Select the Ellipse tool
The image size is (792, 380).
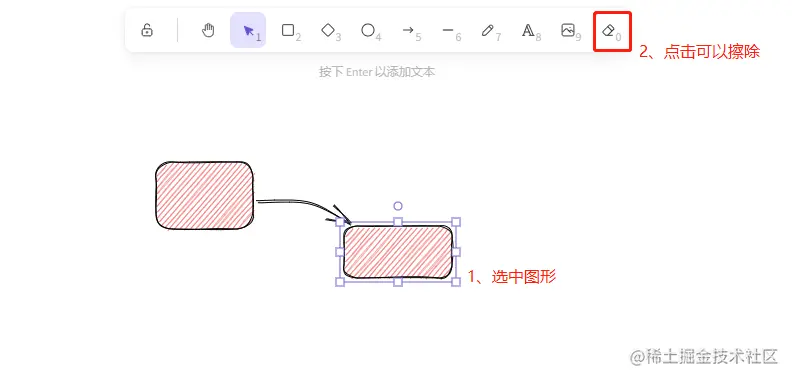click(x=368, y=30)
